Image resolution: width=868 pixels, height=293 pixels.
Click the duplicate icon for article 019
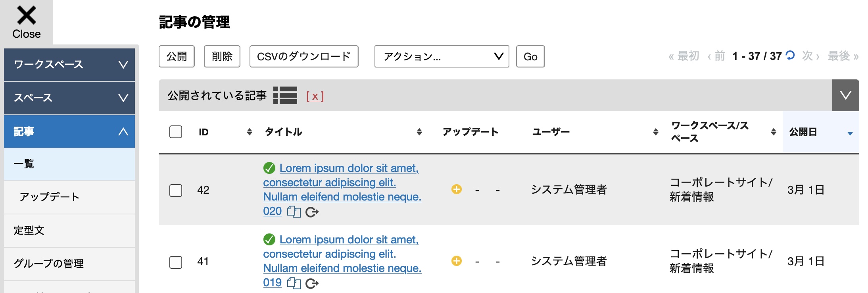[x=294, y=283]
